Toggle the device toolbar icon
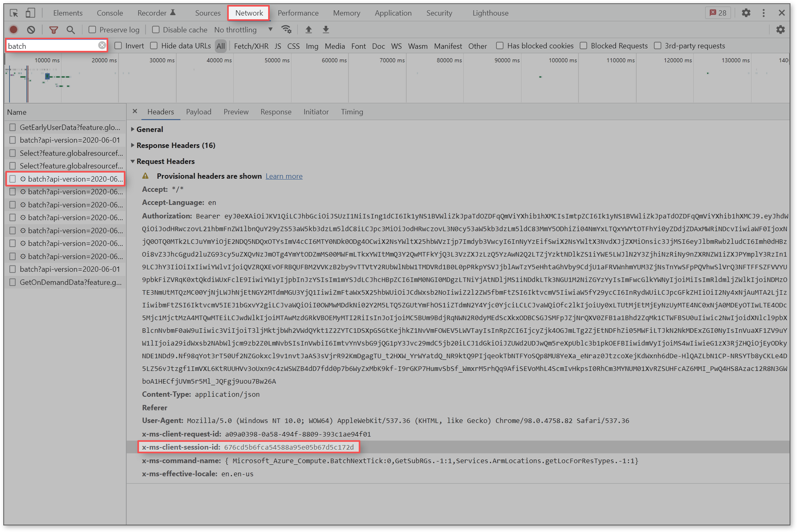The height and width of the screenshot is (532, 797). [x=30, y=13]
